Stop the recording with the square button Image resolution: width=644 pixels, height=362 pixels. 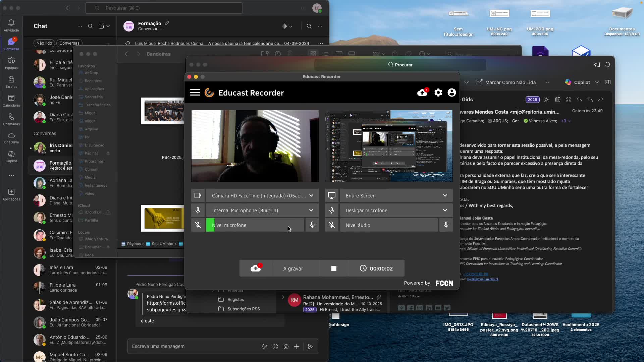(x=334, y=268)
